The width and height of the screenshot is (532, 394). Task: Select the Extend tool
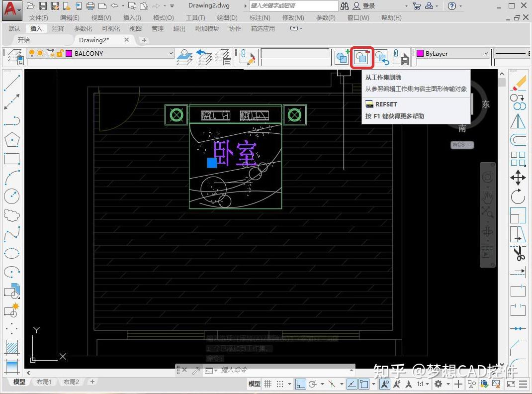[518, 272]
